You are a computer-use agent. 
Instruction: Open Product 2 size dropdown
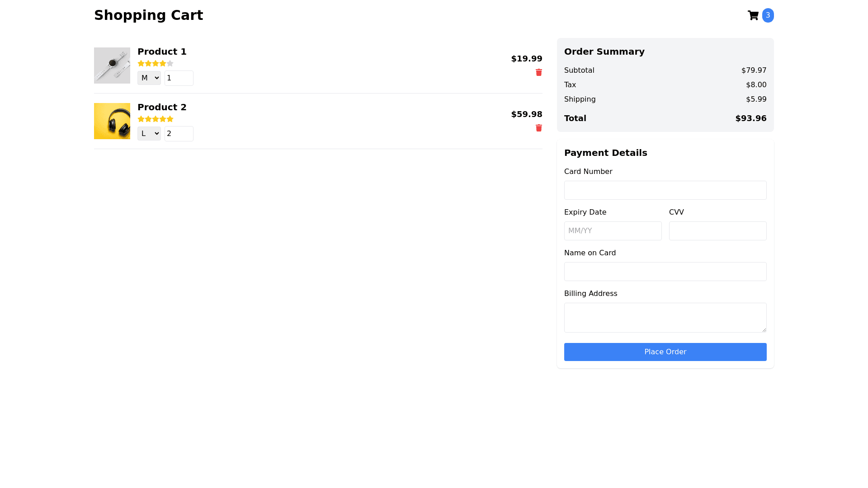(x=149, y=134)
